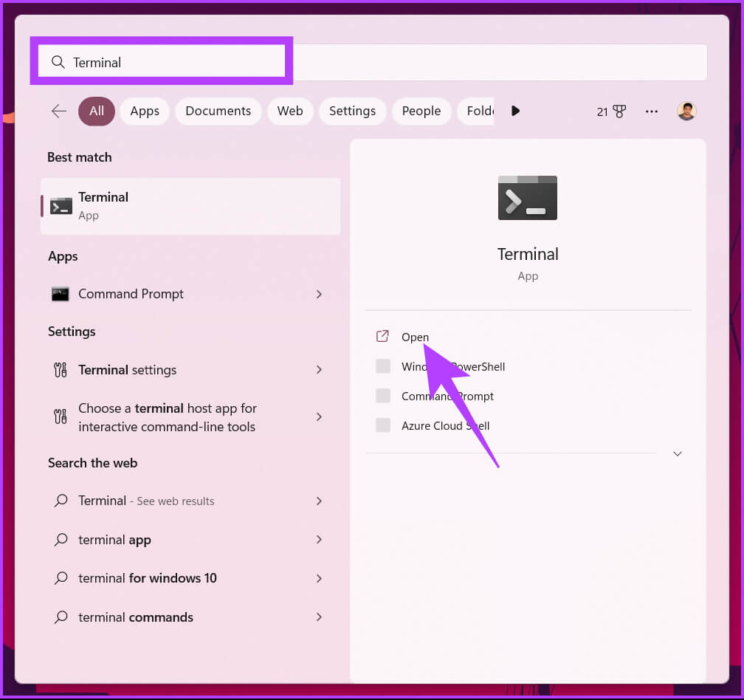The height and width of the screenshot is (700, 744).
Task: Click search icon beside 'terminal for windows 10'
Action: pyautogui.click(x=61, y=578)
